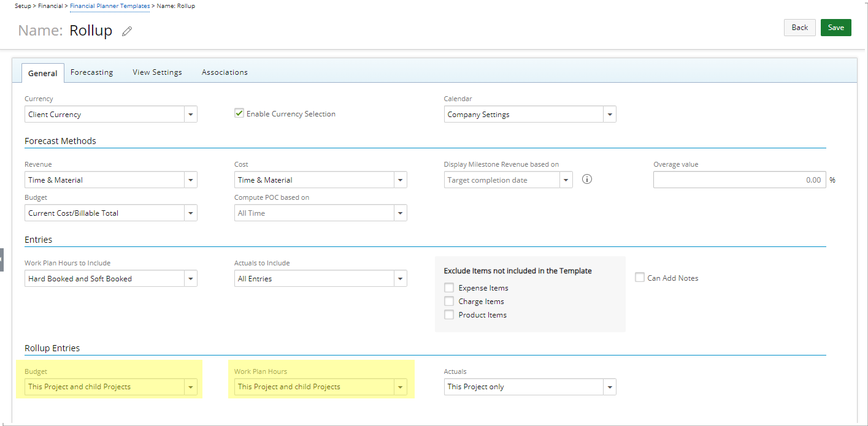Screen dimensions: 868x426
Task: Click the Forecast Methods section heading
Action: click(60, 141)
